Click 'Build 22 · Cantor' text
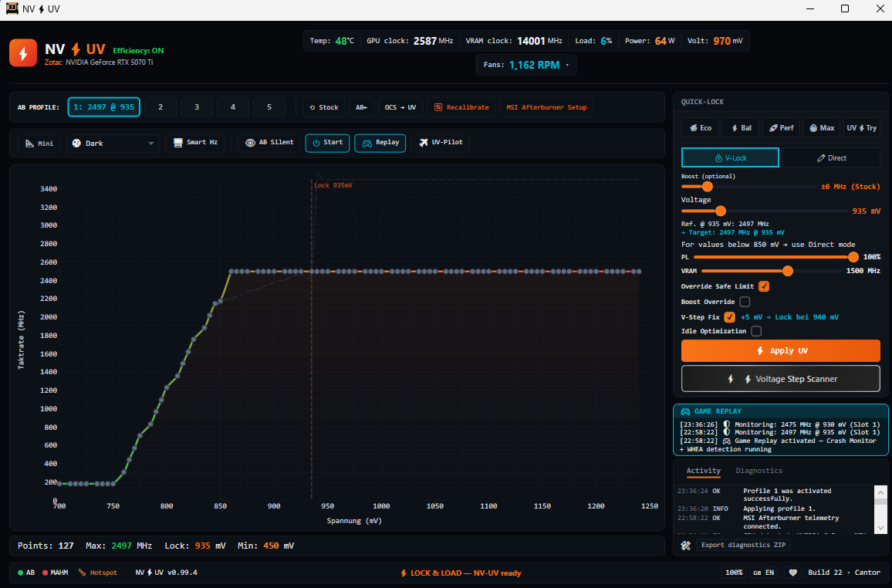The image size is (892, 588). tap(844, 573)
